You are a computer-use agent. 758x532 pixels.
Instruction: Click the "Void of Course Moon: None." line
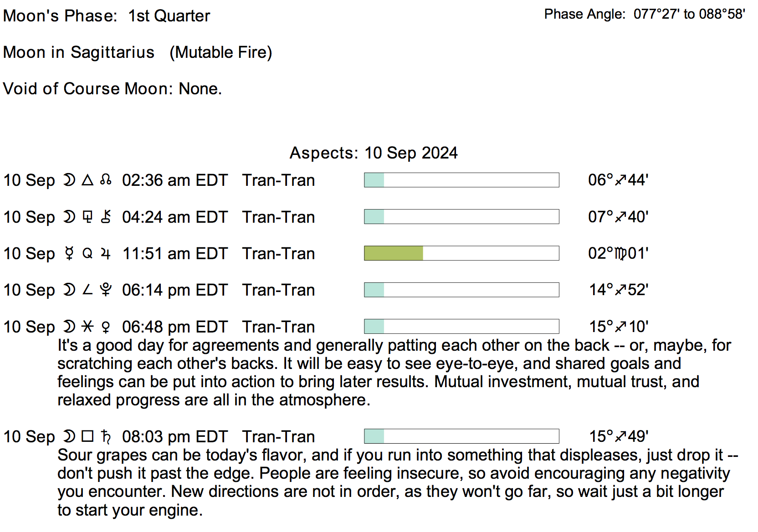pos(112,89)
